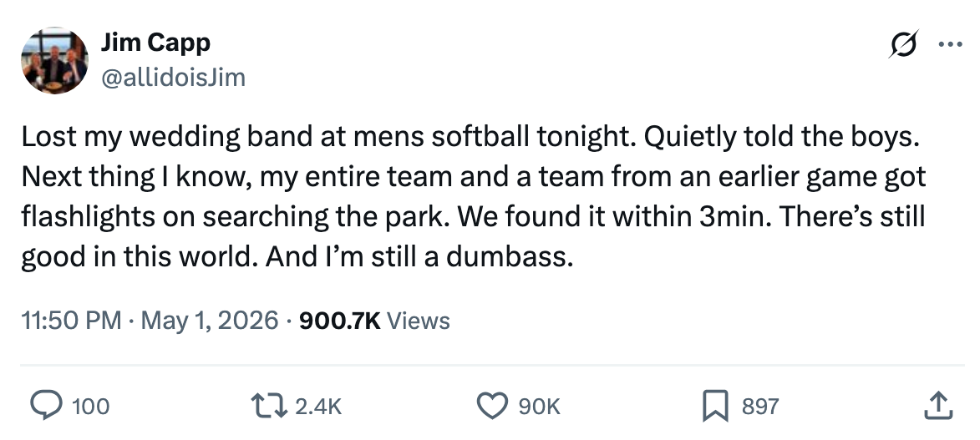View the 900.7K Views analytics
The height and width of the screenshot is (440, 980).
374,320
